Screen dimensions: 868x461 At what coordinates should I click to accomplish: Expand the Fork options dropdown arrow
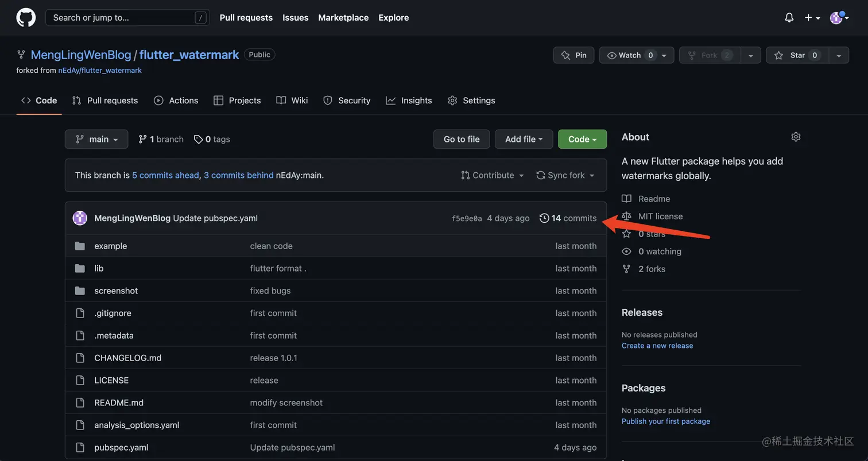point(750,55)
